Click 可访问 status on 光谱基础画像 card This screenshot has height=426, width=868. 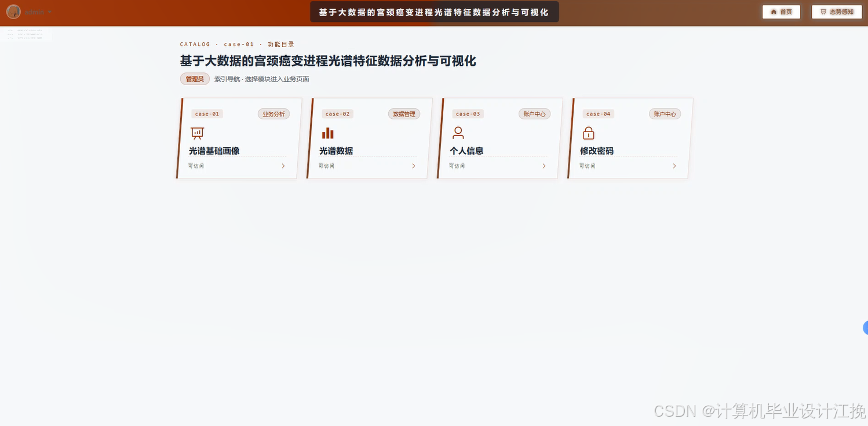[196, 166]
